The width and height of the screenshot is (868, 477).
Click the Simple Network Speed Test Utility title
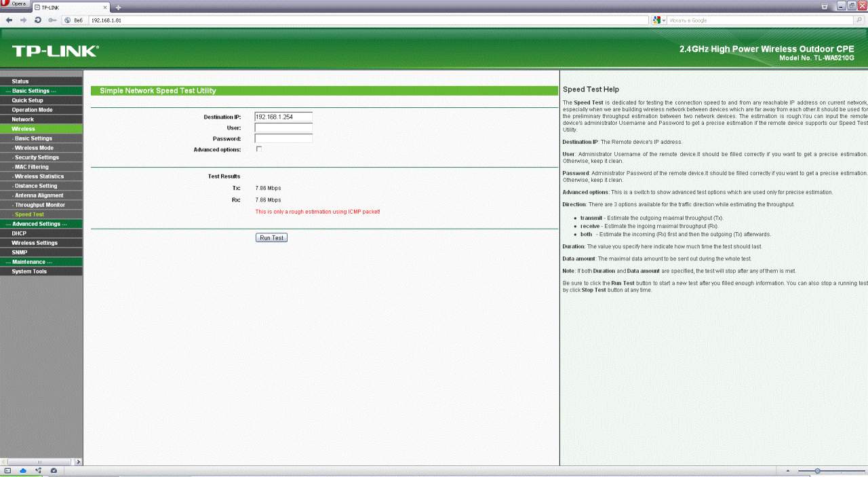(x=158, y=91)
